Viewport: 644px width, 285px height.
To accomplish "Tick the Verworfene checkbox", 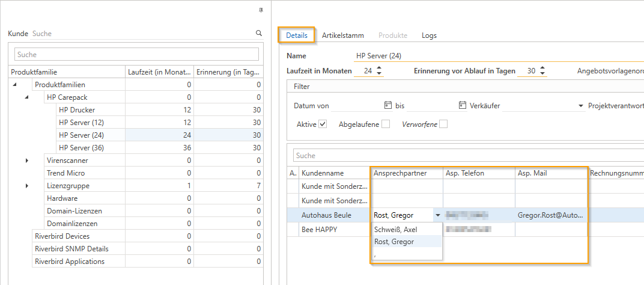I will point(443,124).
